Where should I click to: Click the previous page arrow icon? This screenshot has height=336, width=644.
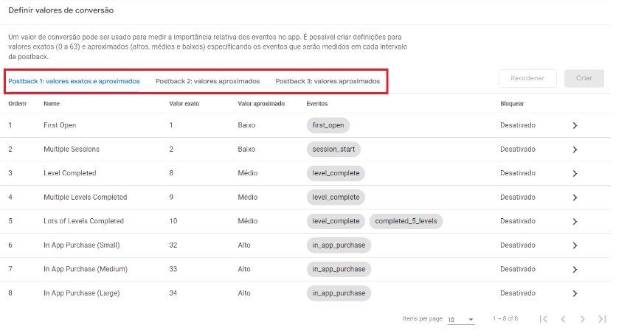[x=563, y=319]
